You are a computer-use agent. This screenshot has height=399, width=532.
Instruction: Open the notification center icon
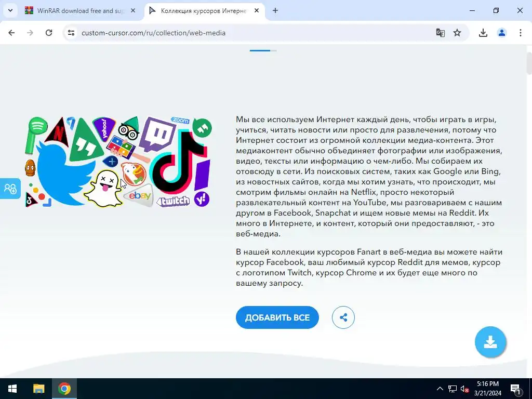pyautogui.click(x=515, y=389)
